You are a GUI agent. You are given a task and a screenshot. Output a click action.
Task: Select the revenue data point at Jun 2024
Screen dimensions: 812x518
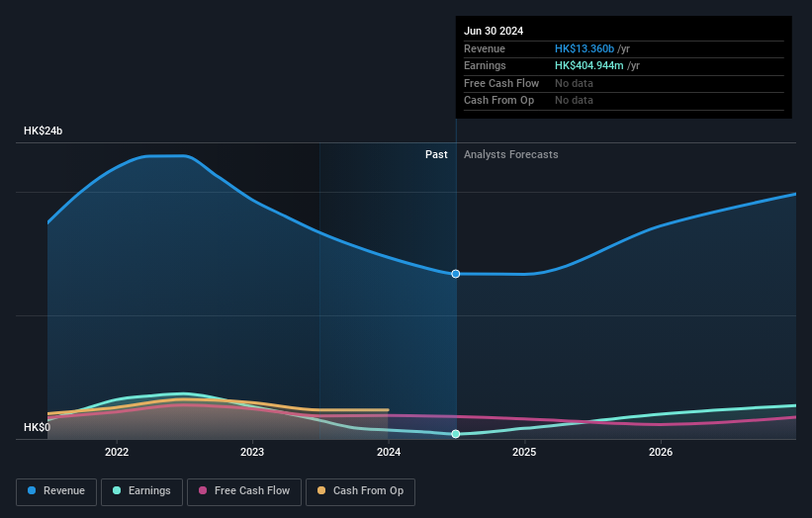click(x=456, y=274)
